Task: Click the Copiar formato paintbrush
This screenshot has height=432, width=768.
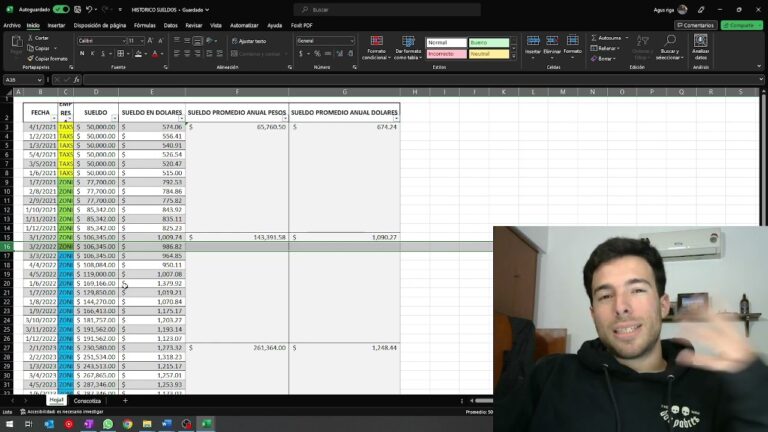Action: click(31, 59)
